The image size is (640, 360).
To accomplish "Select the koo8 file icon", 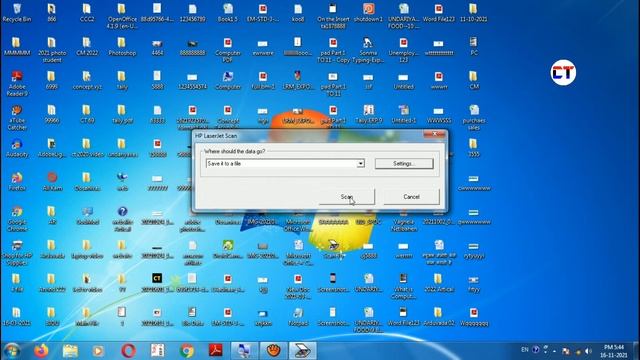I will (x=298, y=12).
